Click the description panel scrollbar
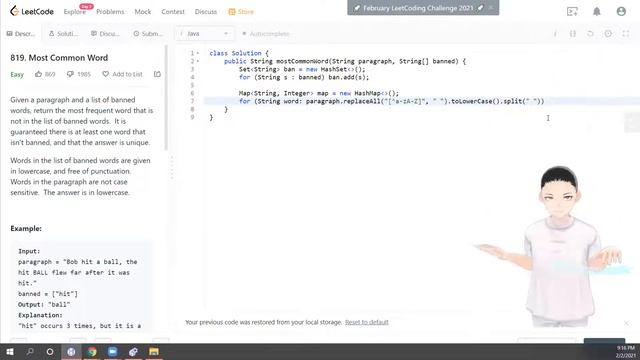The image size is (640, 360). pyautogui.click(x=166, y=98)
